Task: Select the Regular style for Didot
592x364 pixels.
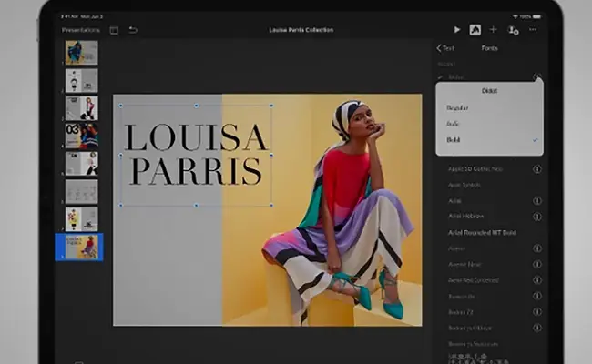Action: click(458, 107)
